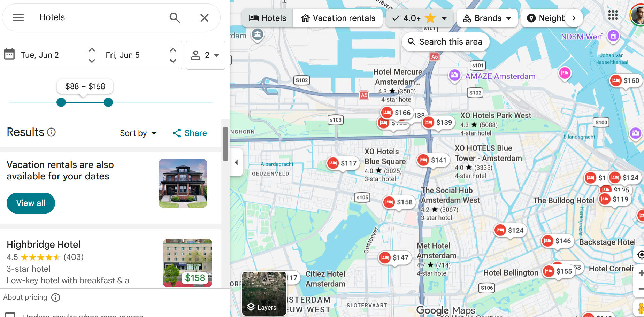Click the $160 hotel price pin
This screenshot has width=644, height=317.
pos(626,81)
